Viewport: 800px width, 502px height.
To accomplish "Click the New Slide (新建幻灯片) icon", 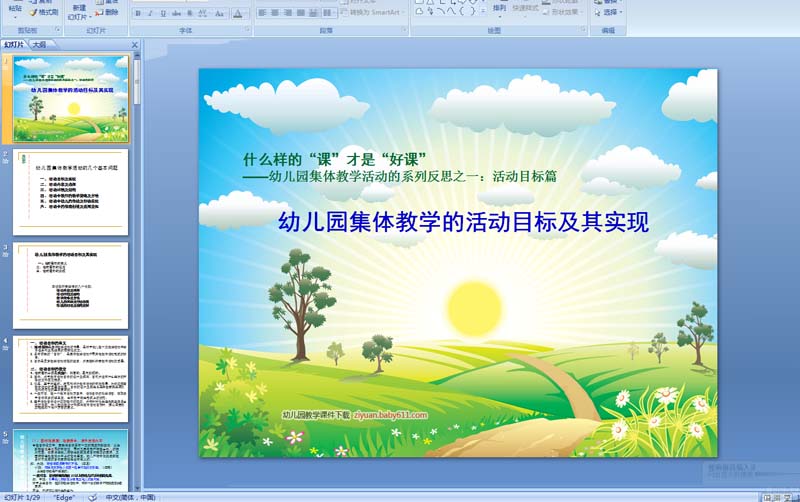I will pyautogui.click(x=79, y=10).
